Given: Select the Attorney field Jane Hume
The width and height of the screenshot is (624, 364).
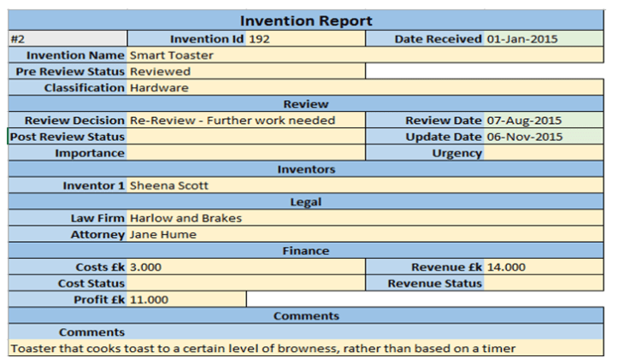Looking at the screenshot, I should click(365, 234).
